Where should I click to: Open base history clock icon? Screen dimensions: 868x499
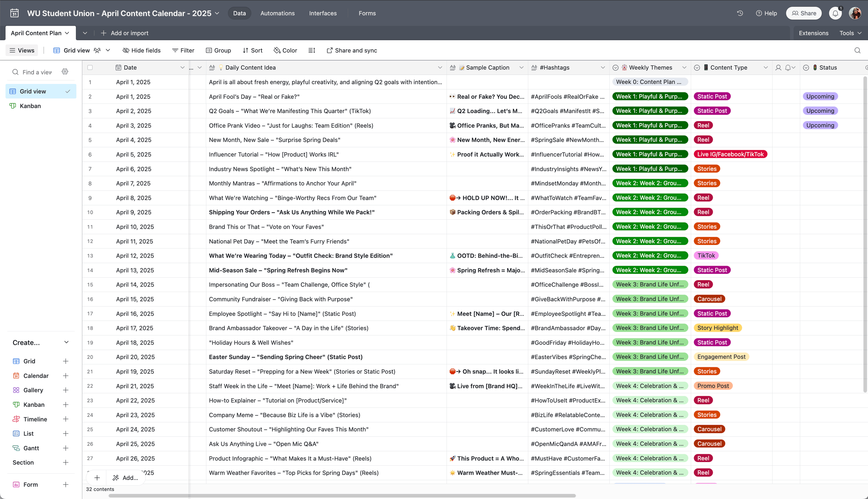coord(740,13)
